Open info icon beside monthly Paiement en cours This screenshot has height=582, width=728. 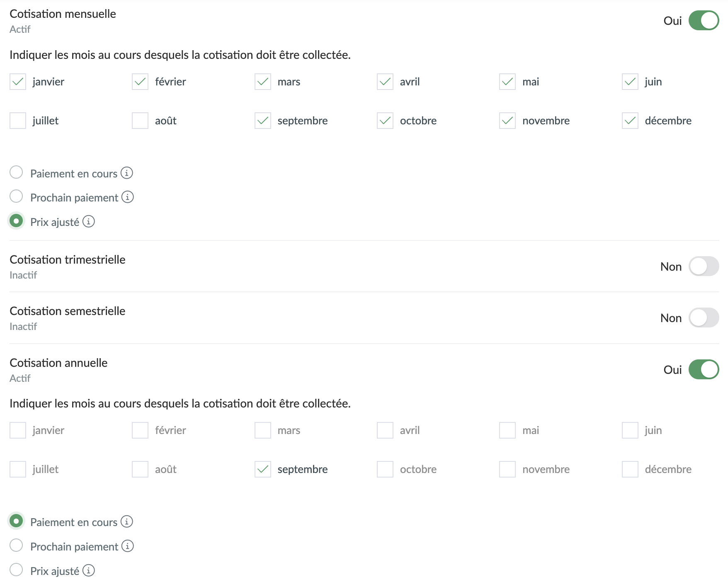pos(127,172)
